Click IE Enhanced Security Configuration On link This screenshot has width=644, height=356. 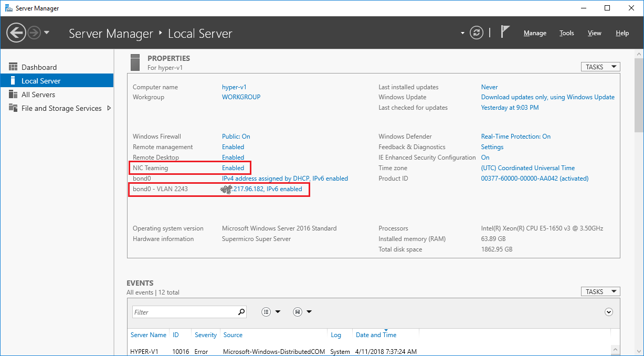pos(485,158)
